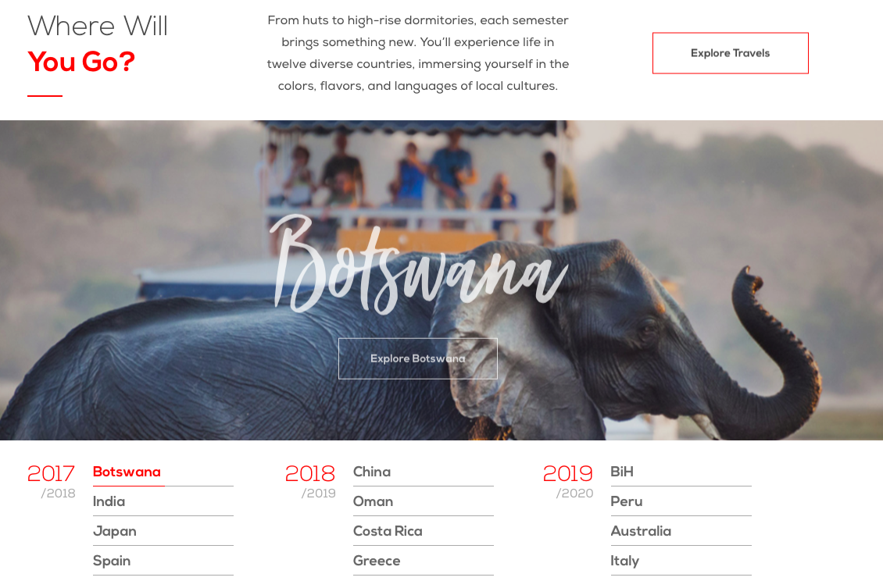The width and height of the screenshot is (883, 588).
Task: Select Oman from the 2018/2019 list
Action: tap(373, 501)
